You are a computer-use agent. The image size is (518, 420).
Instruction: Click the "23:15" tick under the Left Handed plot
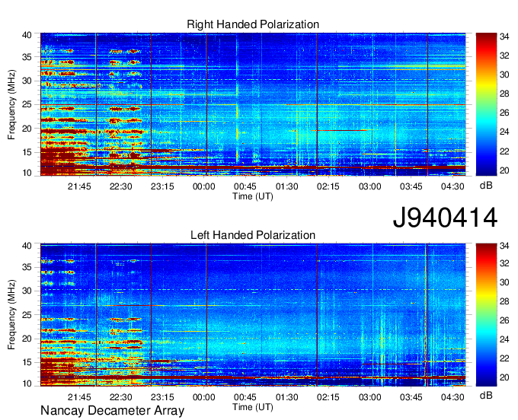pos(162,397)
